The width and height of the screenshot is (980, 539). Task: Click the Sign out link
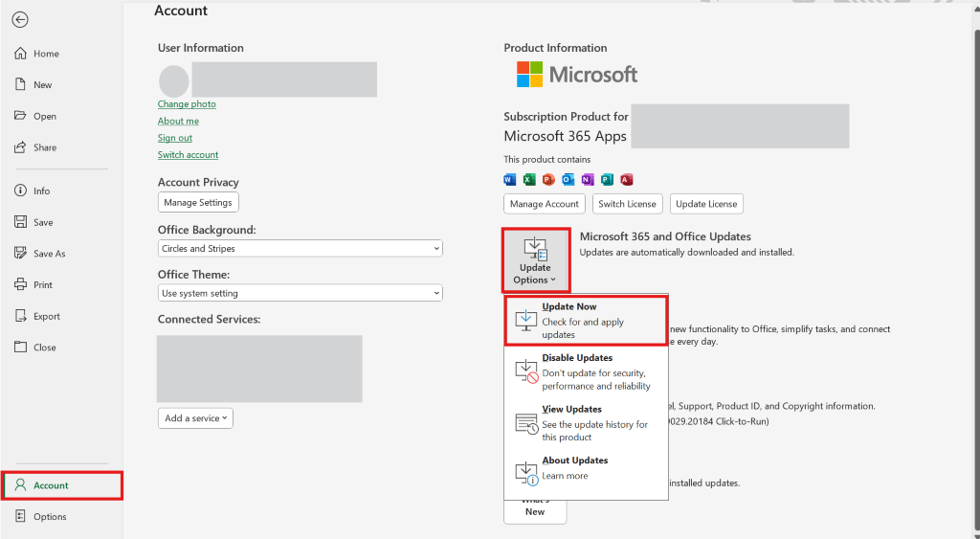tap(175, 138)
